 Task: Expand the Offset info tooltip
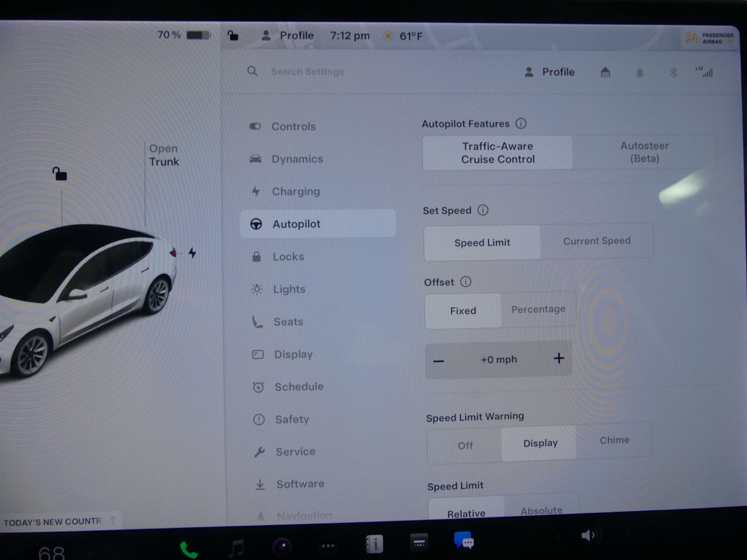click(466, 282)
